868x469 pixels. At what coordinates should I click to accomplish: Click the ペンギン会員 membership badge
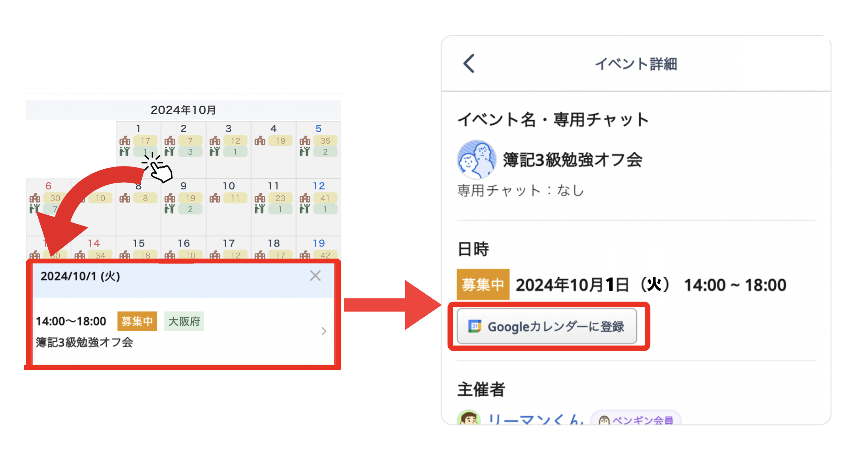[634, 420]
